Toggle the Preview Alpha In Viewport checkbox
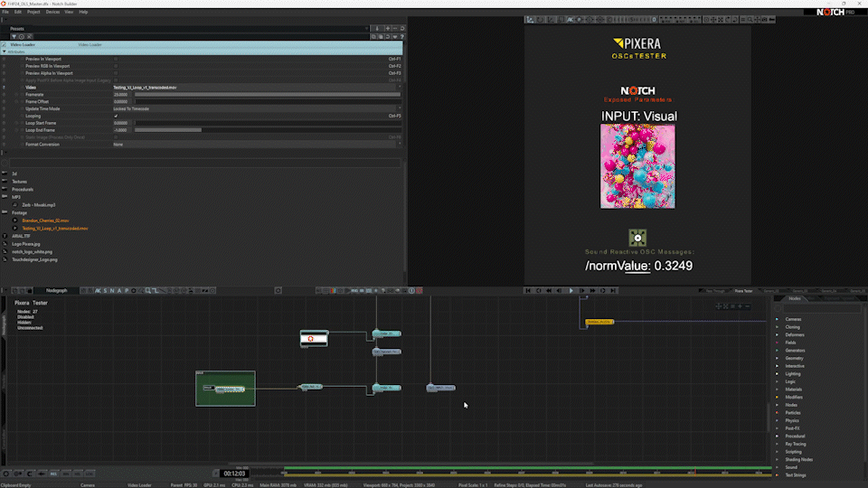This screenshot has width=868, height=488. coord(116,73)
